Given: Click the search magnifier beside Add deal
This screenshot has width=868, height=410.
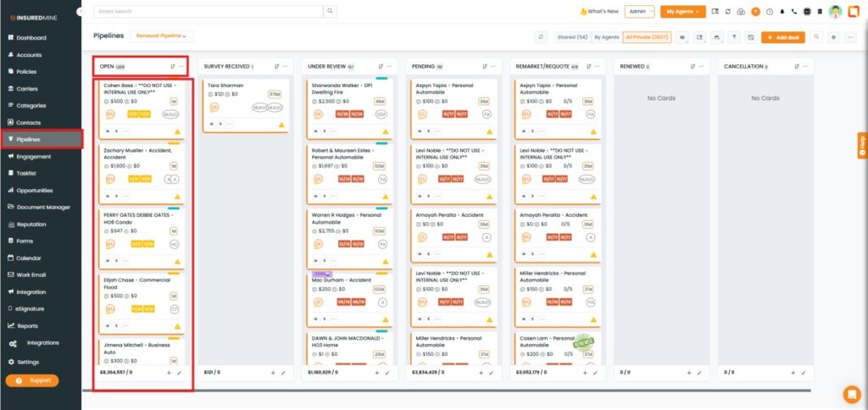Looking at the screenshot, I should click(816, 37).
